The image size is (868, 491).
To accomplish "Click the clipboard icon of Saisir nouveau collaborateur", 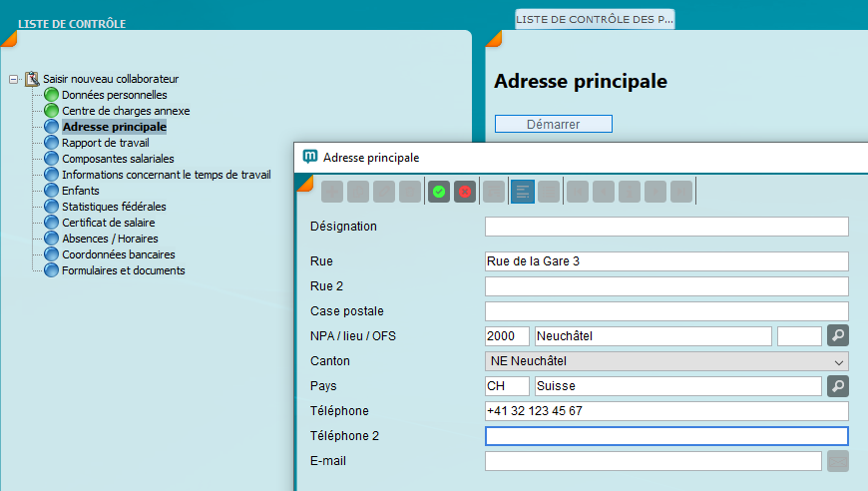I will pos(32,79).
